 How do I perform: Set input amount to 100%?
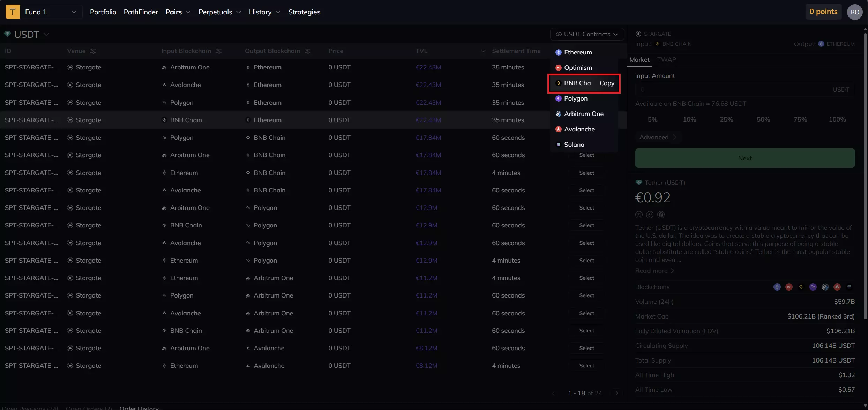click(837, 119)
